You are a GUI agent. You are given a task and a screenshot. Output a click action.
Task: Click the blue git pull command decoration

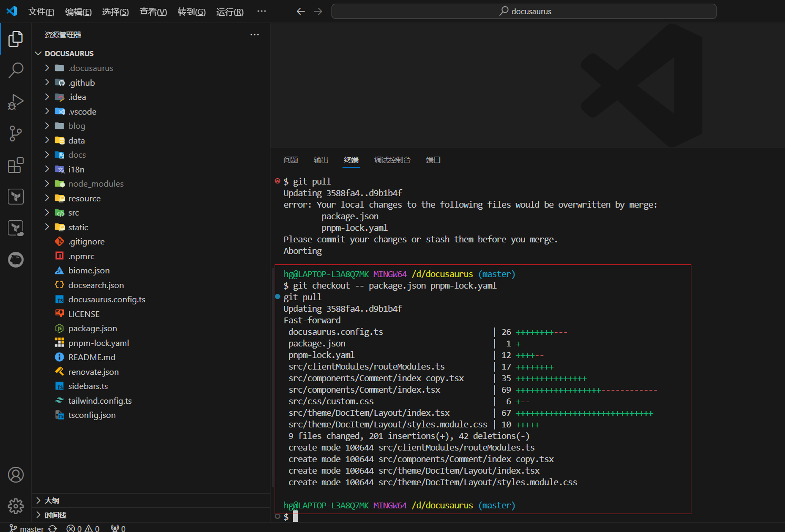[x=277, y=296]
